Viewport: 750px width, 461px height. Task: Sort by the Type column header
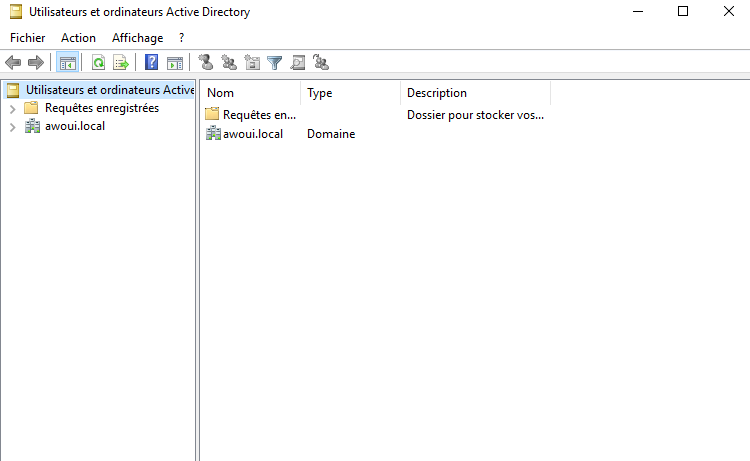tap(351, 93)
